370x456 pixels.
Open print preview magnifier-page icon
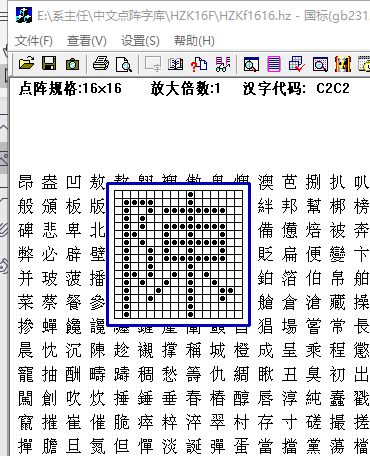(x=123, y=63)
